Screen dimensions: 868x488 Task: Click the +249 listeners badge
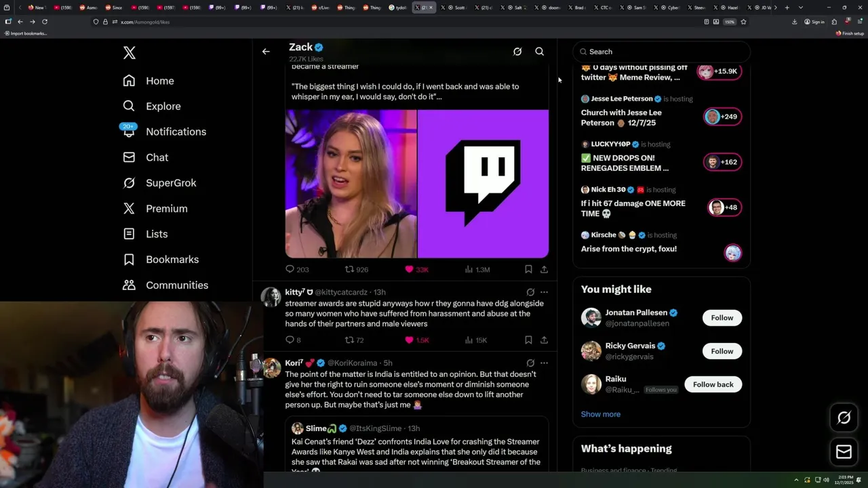pyautogui.click(x=722, y=117)
